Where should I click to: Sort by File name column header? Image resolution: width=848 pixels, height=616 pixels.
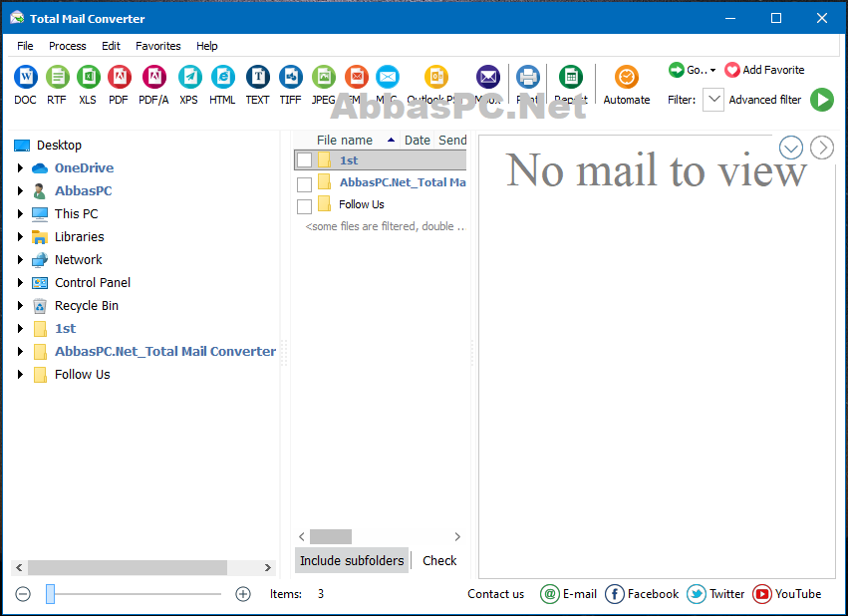point(347,141)
